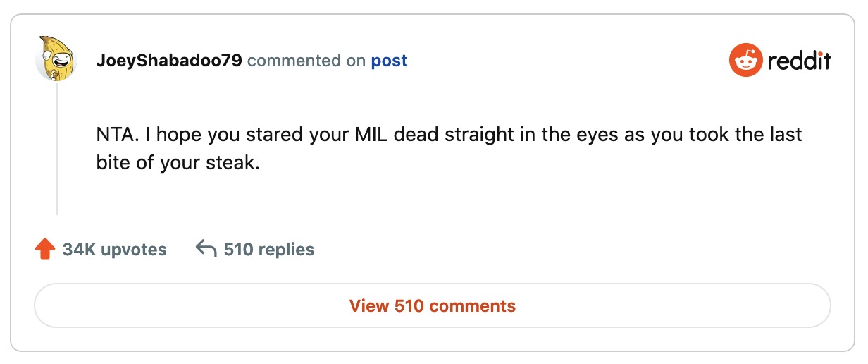Click the orange upvote arrow icon
Image resolution: width=868 pixels, height=364 pixels.
[x=44, y=249]
